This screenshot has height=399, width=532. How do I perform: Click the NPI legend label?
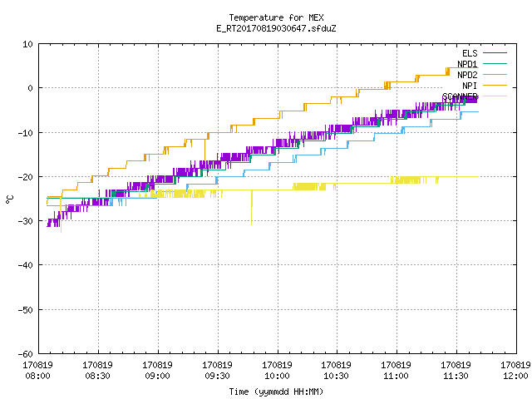470,86
